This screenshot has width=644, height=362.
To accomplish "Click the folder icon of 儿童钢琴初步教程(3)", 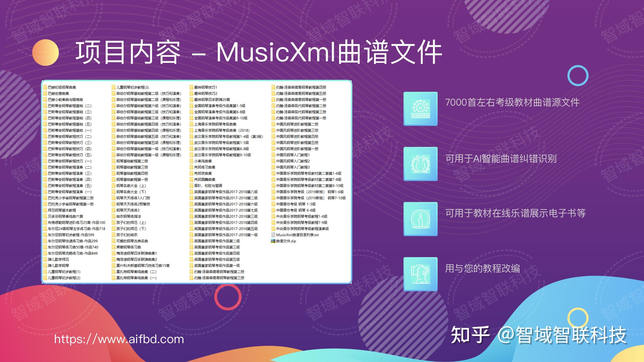I will click(113, 87).
